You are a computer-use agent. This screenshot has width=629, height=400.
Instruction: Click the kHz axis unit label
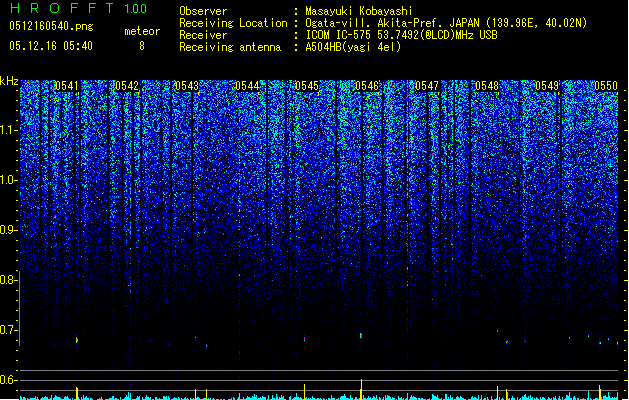coord(9,81)
